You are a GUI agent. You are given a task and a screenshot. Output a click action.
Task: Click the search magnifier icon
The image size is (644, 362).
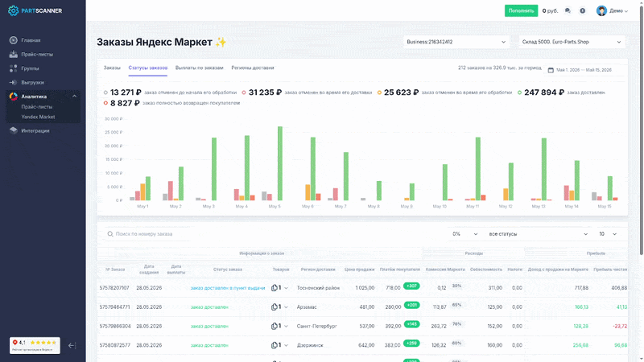(110, 234)
